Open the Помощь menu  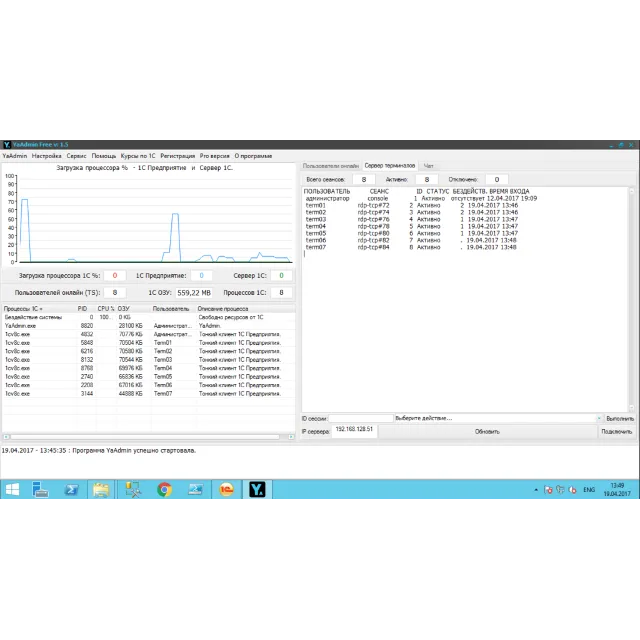pos(104,156)
